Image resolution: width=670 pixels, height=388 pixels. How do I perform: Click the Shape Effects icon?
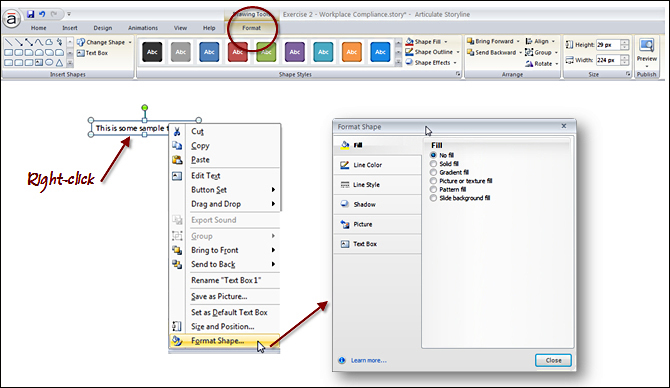coord(409,62)
